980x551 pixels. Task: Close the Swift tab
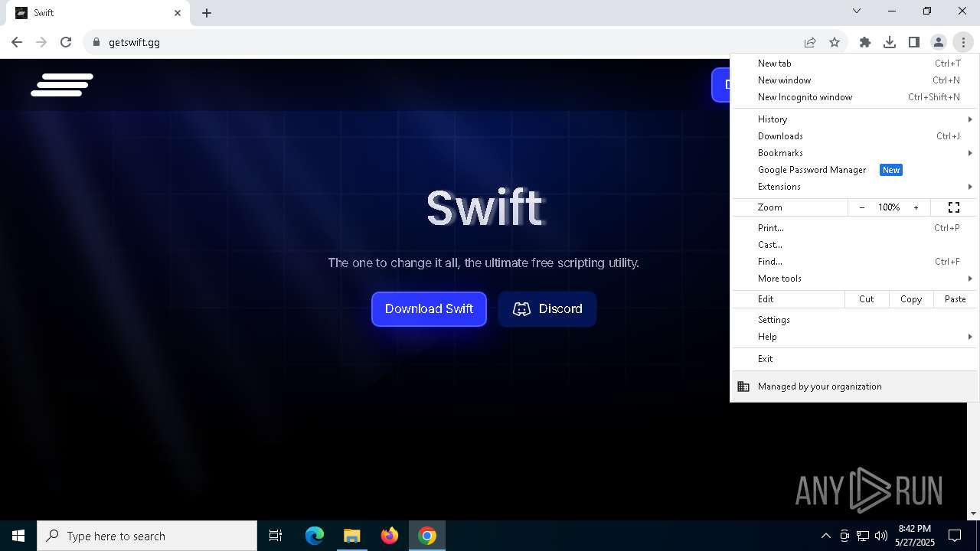(x=178, y=13)
